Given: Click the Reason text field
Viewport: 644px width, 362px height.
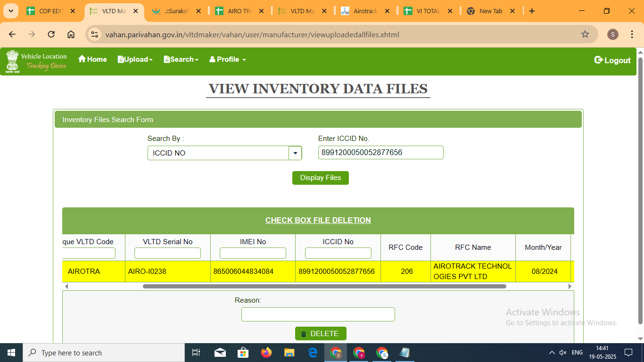Looking at the screenshot, I should (x=318, y=314).
